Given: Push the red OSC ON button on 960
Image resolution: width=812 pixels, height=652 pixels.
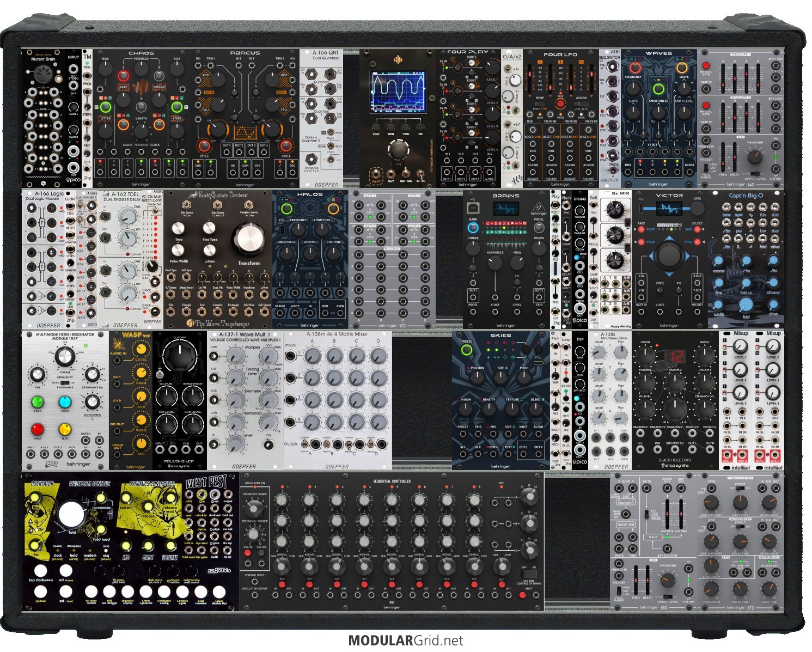Looking at the screenshot, I should point(247,553).
